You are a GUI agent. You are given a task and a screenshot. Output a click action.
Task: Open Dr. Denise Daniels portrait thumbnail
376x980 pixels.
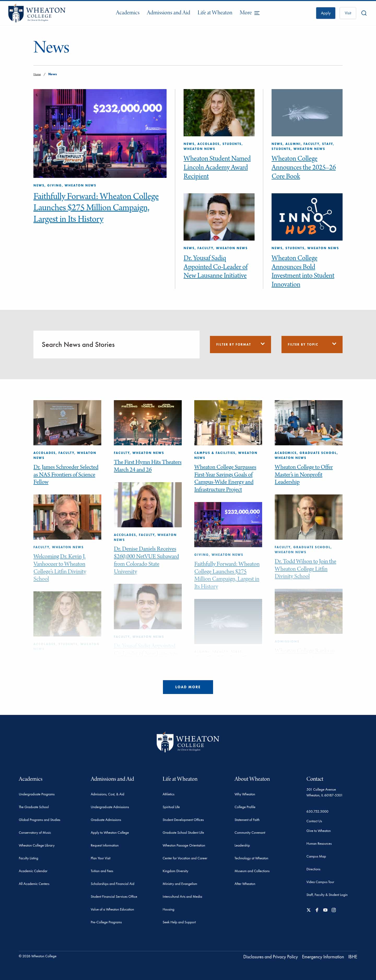coord(148,504)
